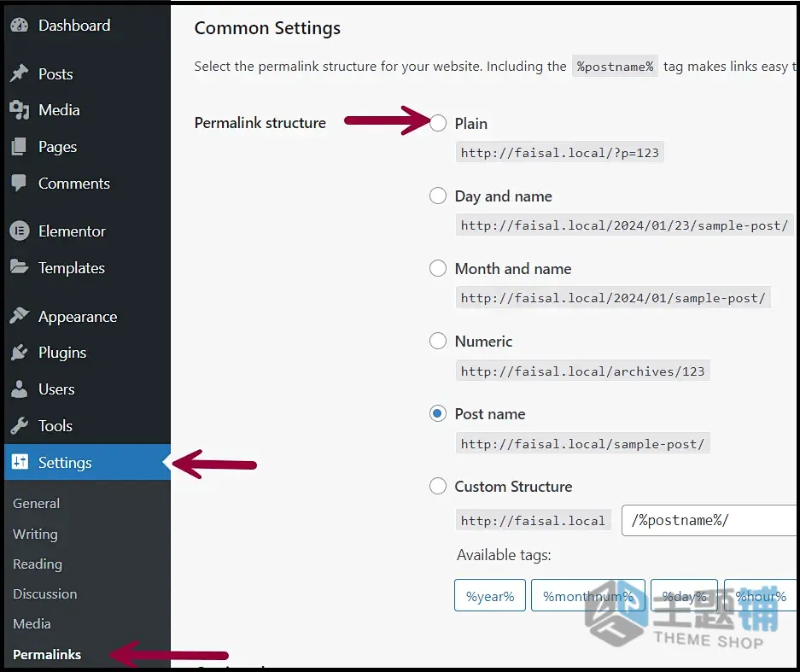This screenshot has height=672, width=800.
Task: Click the Plugins plug icon
Action: coord(20,352)
